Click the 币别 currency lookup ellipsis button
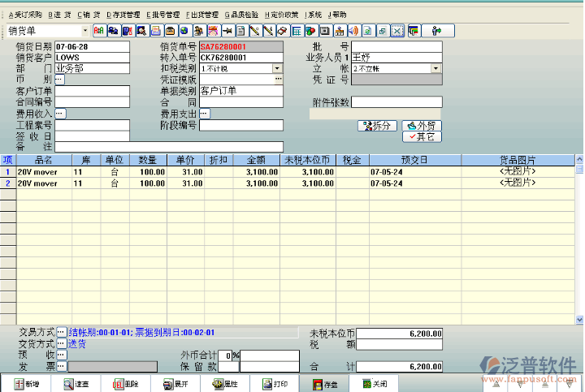Viewport: 585px width, 392px height. coord(59,80)
